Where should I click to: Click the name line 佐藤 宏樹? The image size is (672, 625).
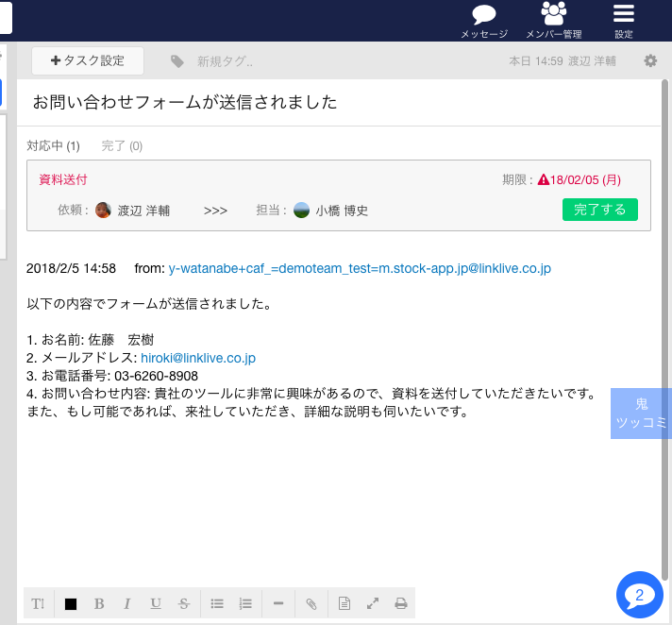pyautogui.click(x=121, y=340)
